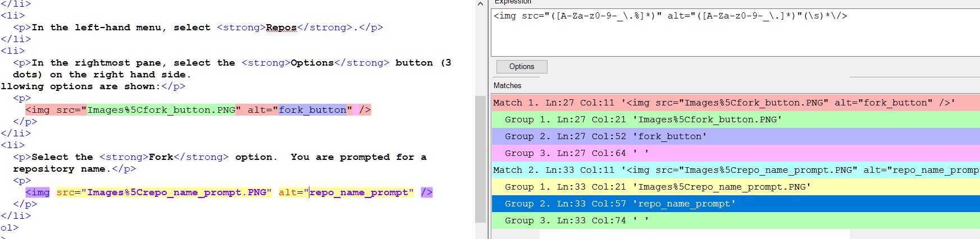
Task: Click the editor scroll-up arrow
Action: (480, 4)
